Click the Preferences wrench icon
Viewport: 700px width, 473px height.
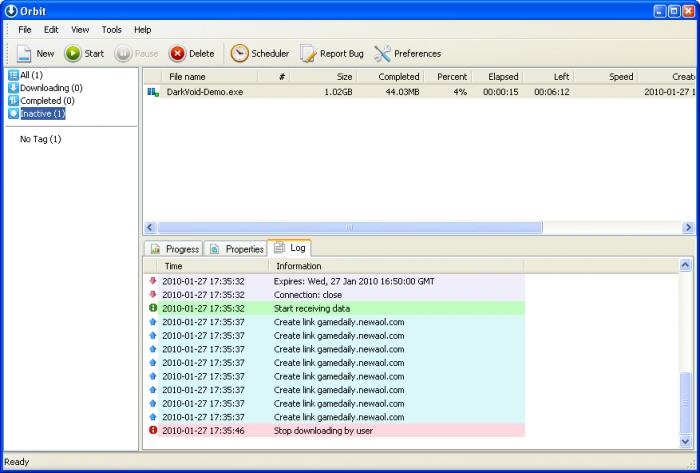click(x=382, y=54)
